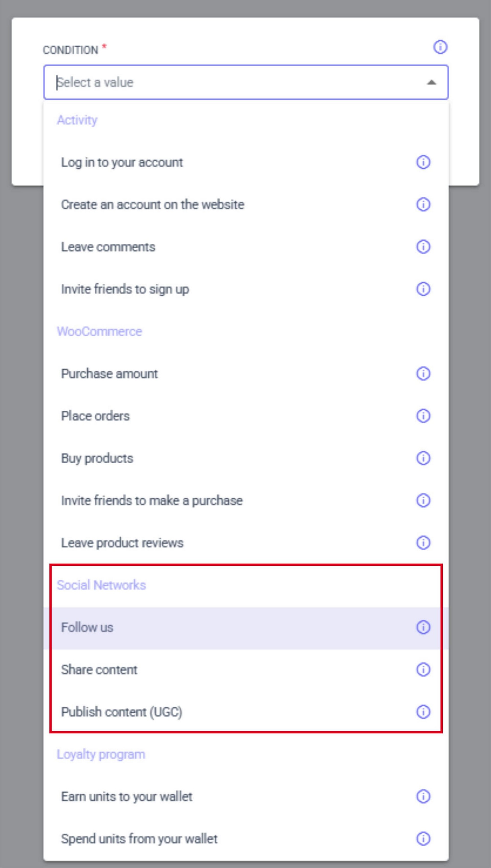The image size is (491, 868).
Task: Click info icon next to Buy products
Action: [423, 458]
